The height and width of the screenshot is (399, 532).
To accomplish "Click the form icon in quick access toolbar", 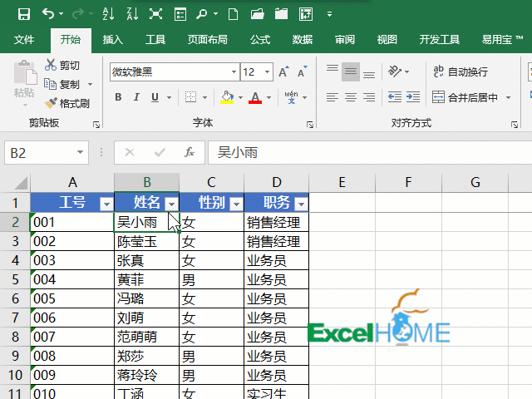I will coord(180,14).
